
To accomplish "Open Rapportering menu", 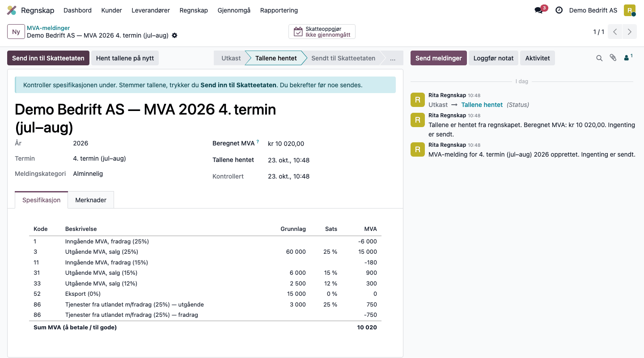I will click(x=279, y=10).
